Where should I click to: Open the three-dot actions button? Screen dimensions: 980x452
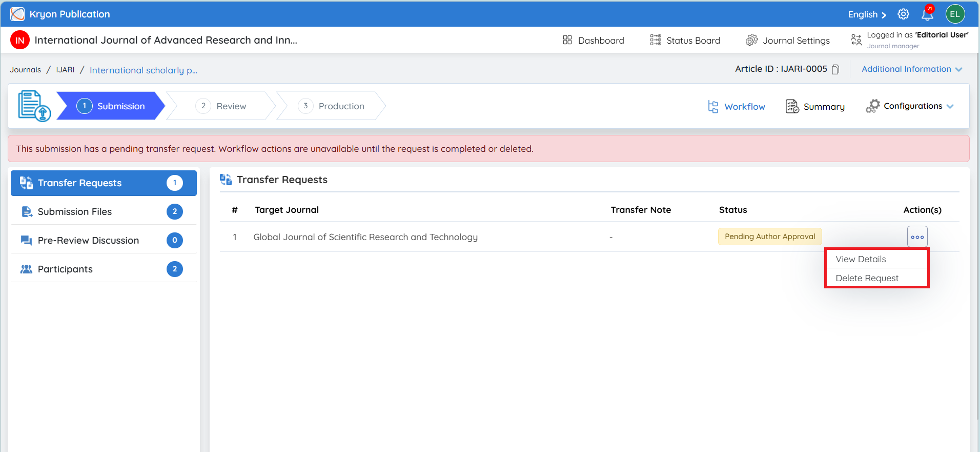[917, 237]
